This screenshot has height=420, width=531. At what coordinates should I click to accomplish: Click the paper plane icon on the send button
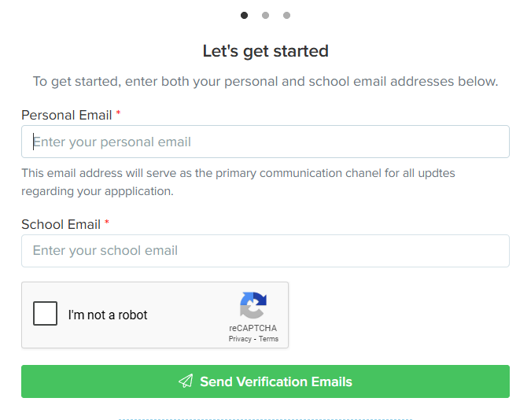(x=186, y=381)
